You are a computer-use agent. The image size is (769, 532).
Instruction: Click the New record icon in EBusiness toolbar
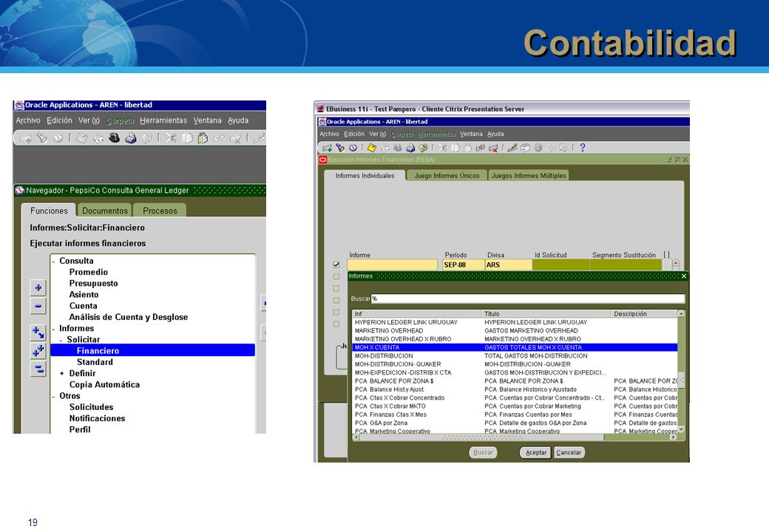pos(328,148)
